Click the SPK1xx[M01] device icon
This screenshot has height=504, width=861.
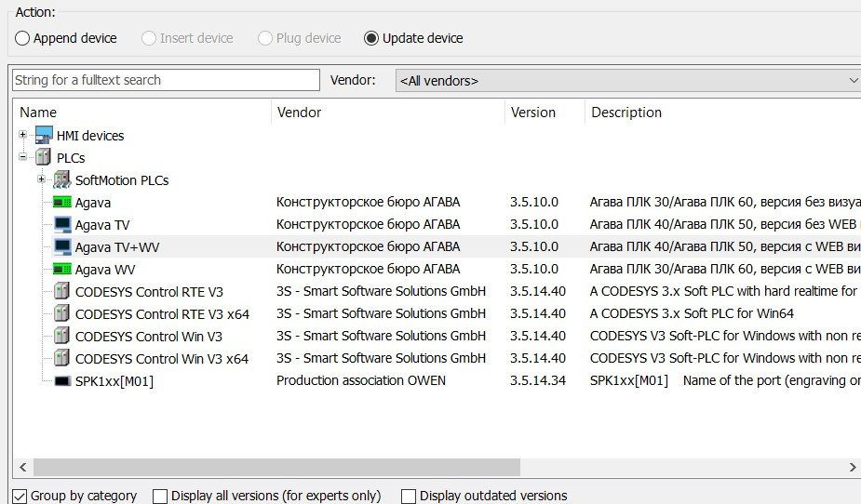pyautogui.click(x=62, y=381)
